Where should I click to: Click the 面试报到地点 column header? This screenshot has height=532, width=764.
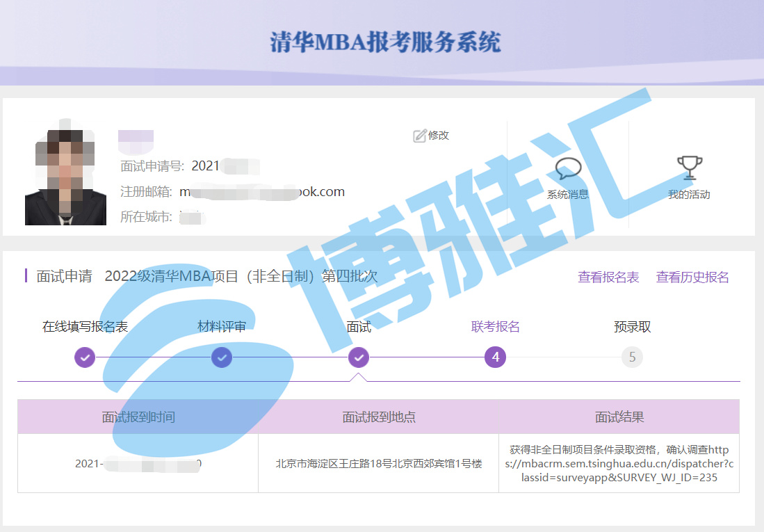pyautogui.click(x=379, y=417)
